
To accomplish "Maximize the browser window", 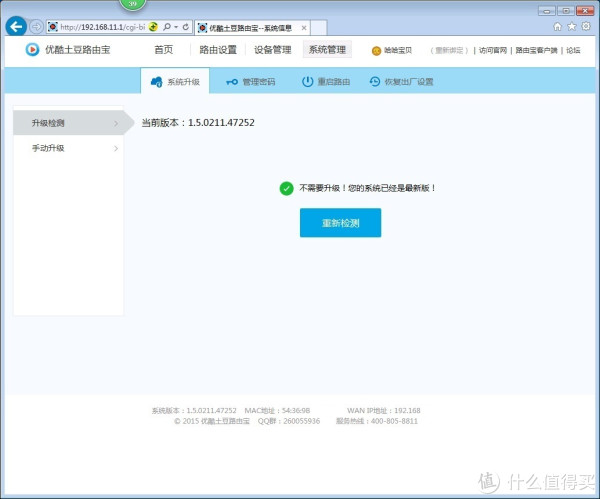I will point(566,11).
